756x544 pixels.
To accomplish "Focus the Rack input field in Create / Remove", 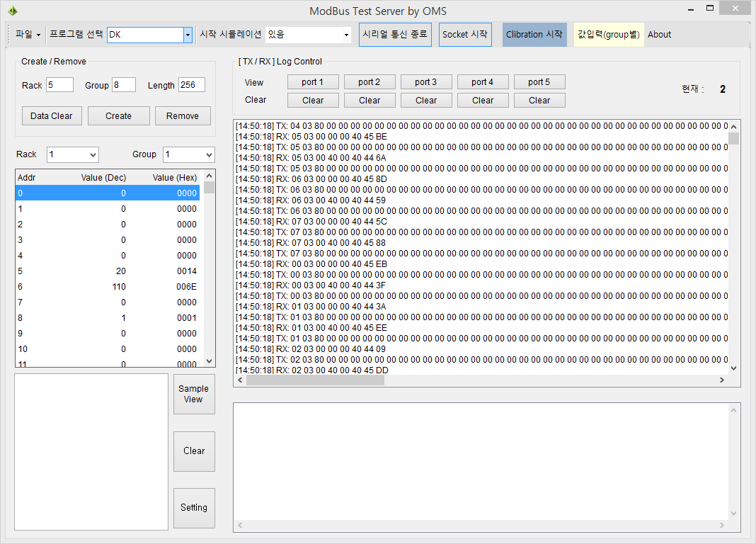I will [59, 85].
